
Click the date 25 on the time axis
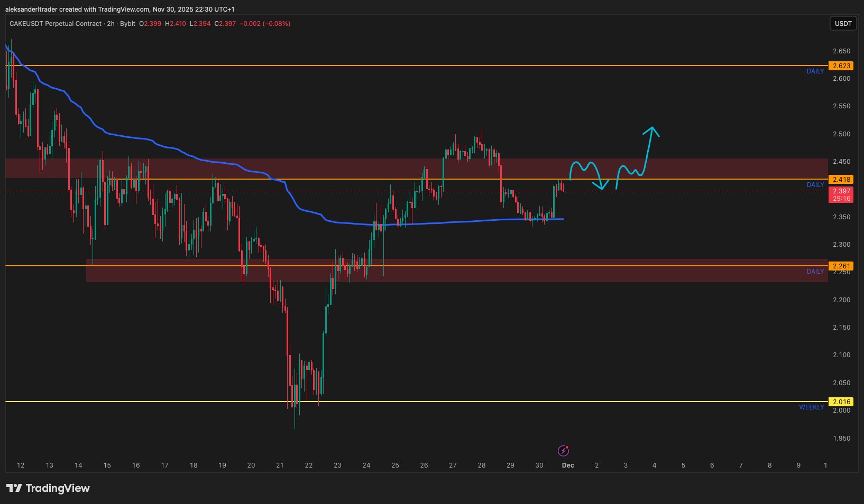click(x=395, y=465)
